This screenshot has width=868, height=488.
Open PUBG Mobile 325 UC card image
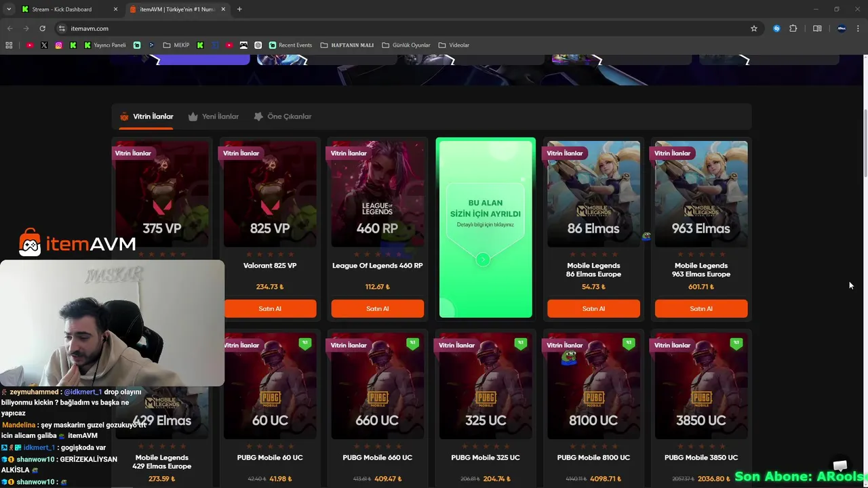(486, 386)
